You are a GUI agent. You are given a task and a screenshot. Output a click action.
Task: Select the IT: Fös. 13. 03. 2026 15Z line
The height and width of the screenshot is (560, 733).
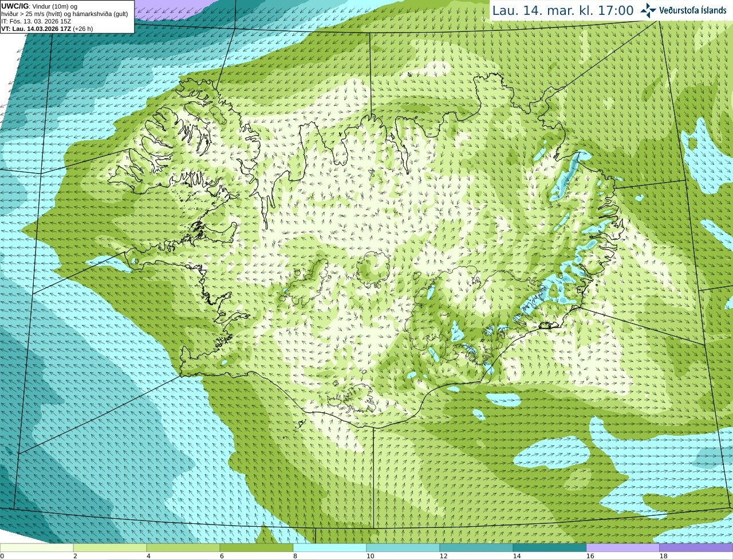(36, 21)
